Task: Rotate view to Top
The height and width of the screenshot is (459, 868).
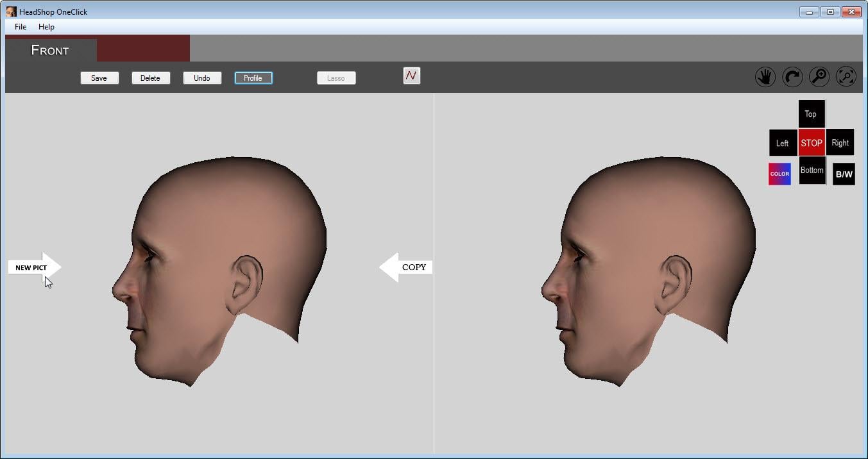Action: (811, 114)
